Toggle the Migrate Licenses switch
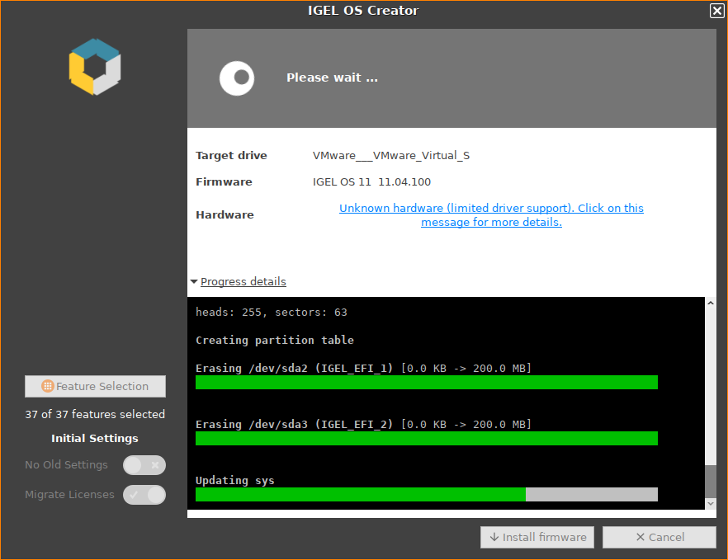The image size is (728, 560). (x=144, y=495)
